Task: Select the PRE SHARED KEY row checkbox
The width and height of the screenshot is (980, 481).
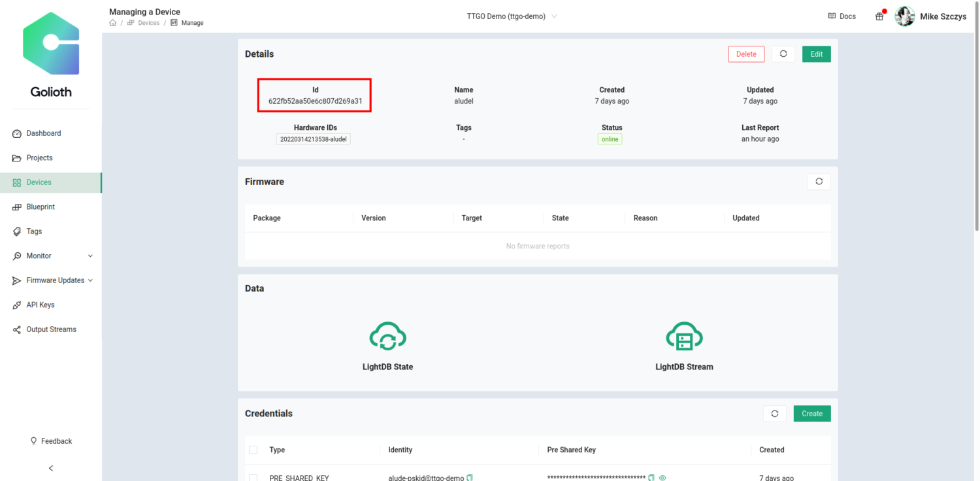Action: click(253, 477)
